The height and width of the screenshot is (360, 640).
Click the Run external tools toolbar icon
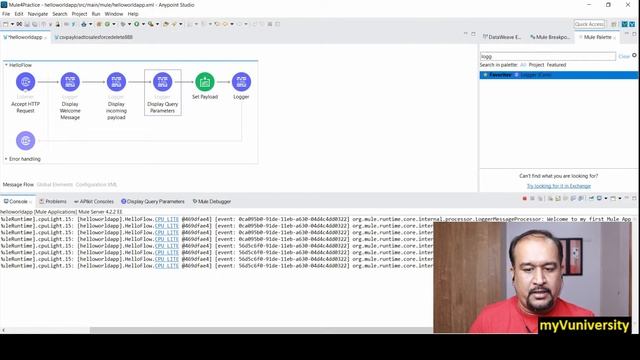tap(151, 24)
